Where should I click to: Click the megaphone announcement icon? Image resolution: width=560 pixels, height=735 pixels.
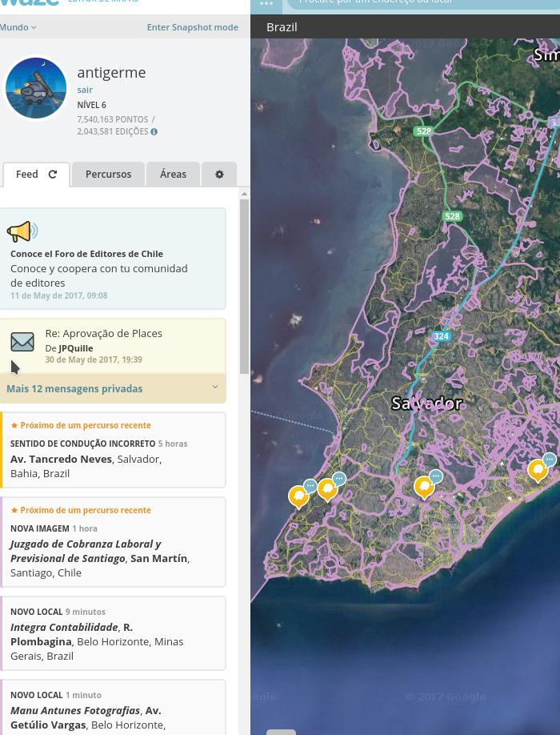coord(22,231)
